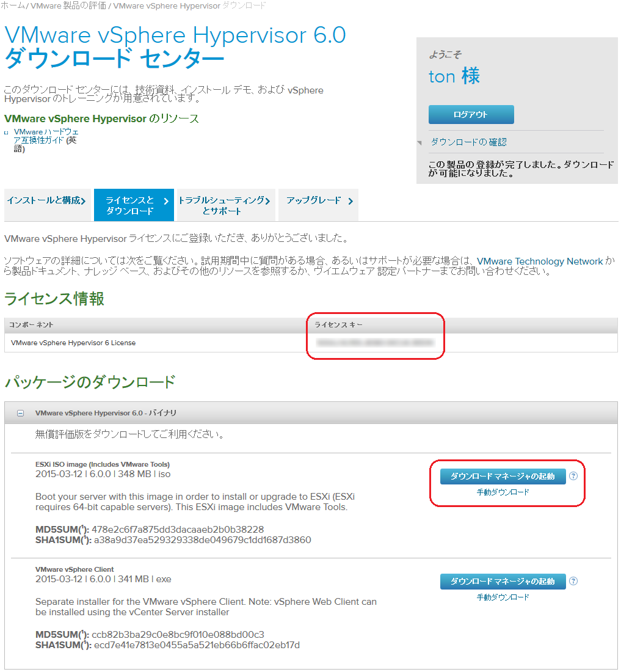Click the blurred license key value

pyautogui.click(x=375, y=343)
